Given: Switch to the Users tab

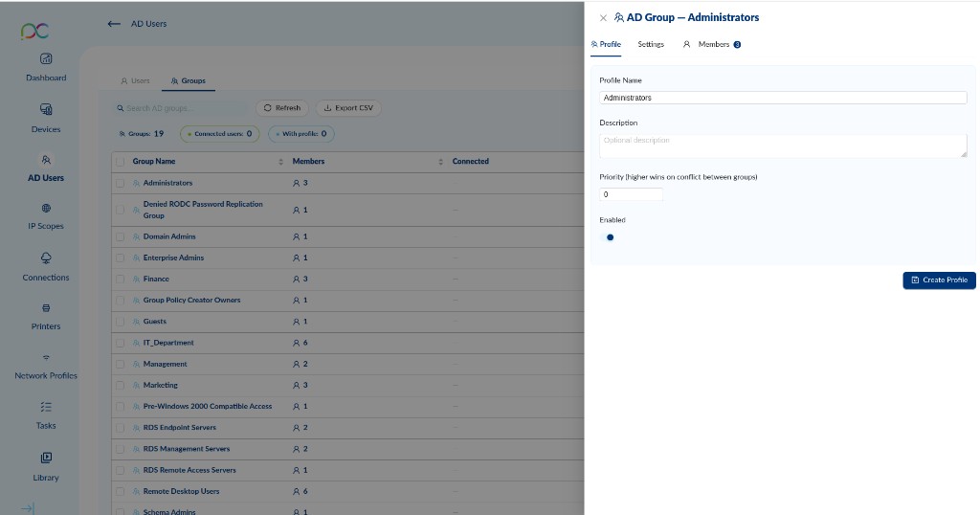Looking at the screenshot, I should (x=135, y=80).
